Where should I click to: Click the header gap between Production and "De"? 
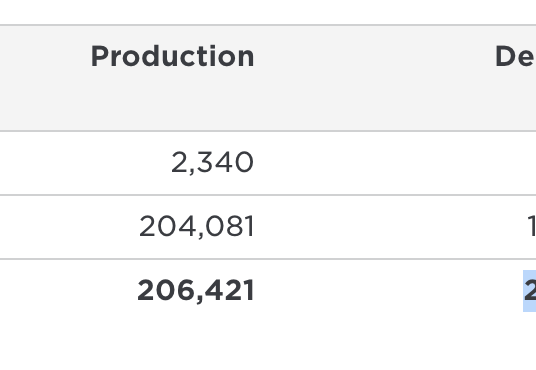(374, 78)
